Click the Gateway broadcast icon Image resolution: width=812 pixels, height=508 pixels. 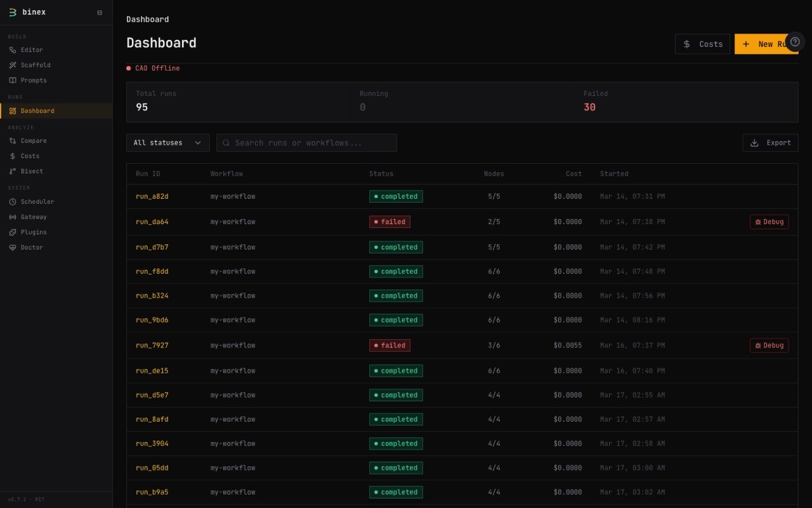tap(13, 217)
